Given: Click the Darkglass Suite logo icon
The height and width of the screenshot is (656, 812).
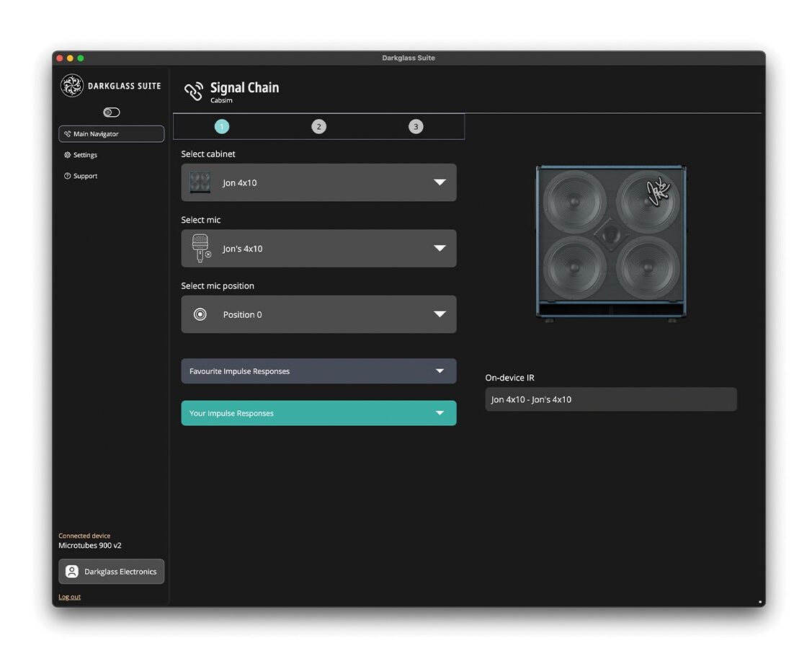Looking at the screenshot, I should click(x=71, y=86).
